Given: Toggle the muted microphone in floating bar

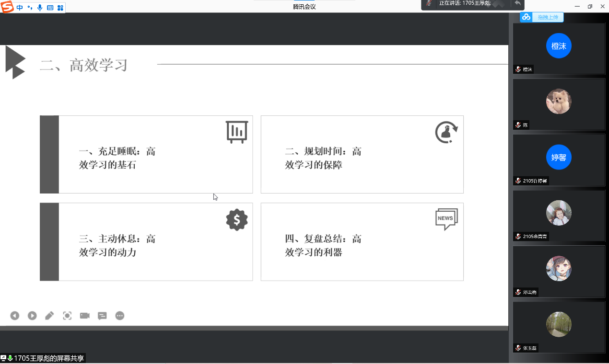Looking at the screenshot, I should click(x=429, y=3).
